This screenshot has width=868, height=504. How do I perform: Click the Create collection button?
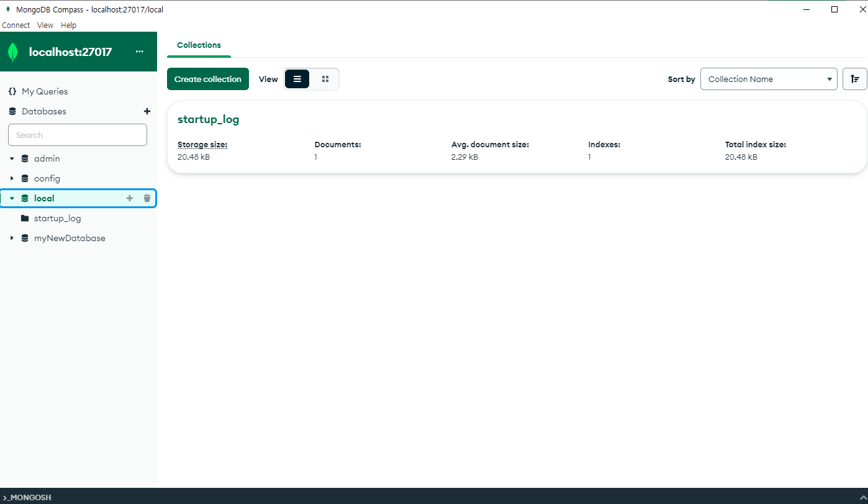point(208,79)
